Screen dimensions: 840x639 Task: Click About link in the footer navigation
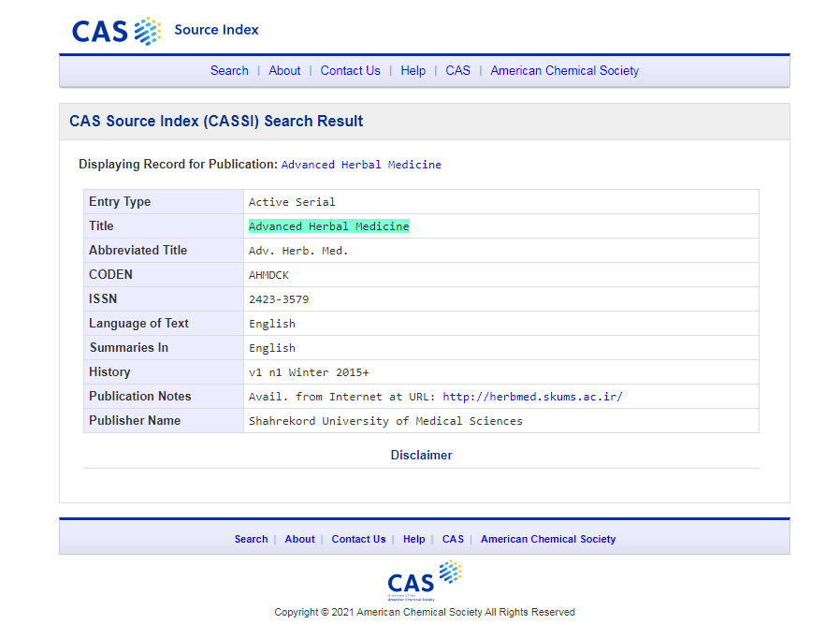(x=300, y=539)
